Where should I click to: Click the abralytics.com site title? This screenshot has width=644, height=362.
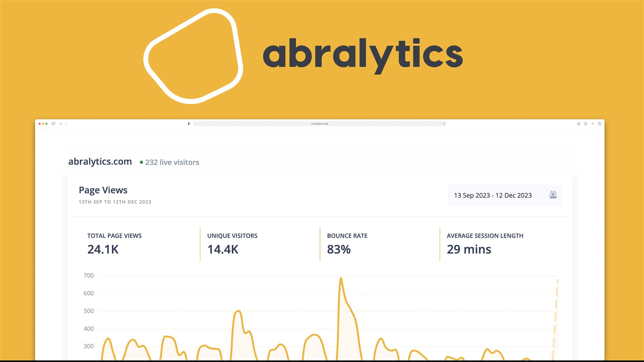100,162
